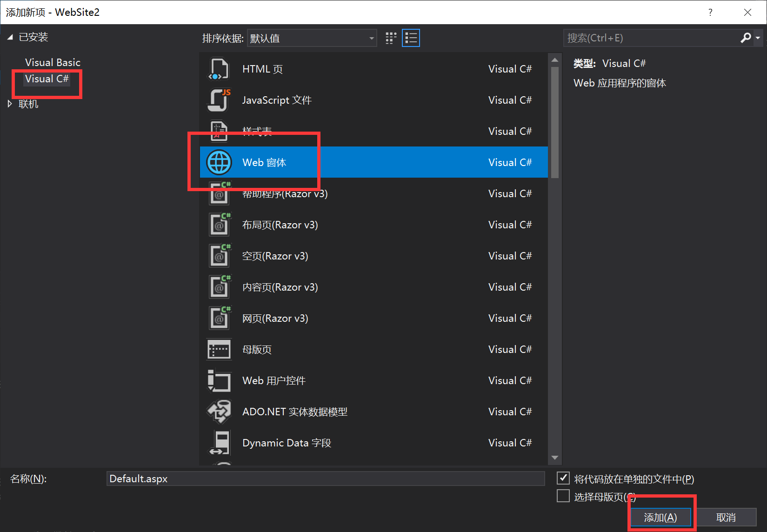This screenshot has height=532, width=767.
Task: Click the JavaScript 文件 template icon
Action: [219, 100]
